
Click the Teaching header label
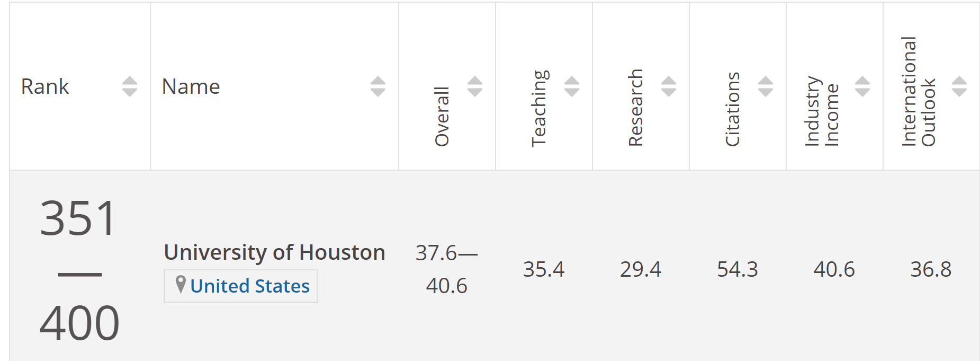tap(540, 108)
